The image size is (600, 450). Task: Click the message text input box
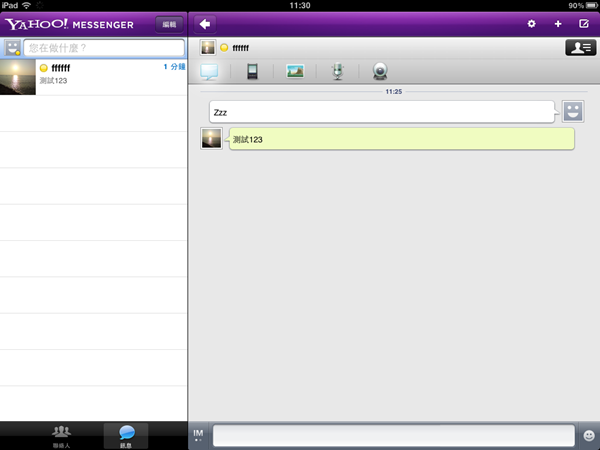[x=394, y=435]
